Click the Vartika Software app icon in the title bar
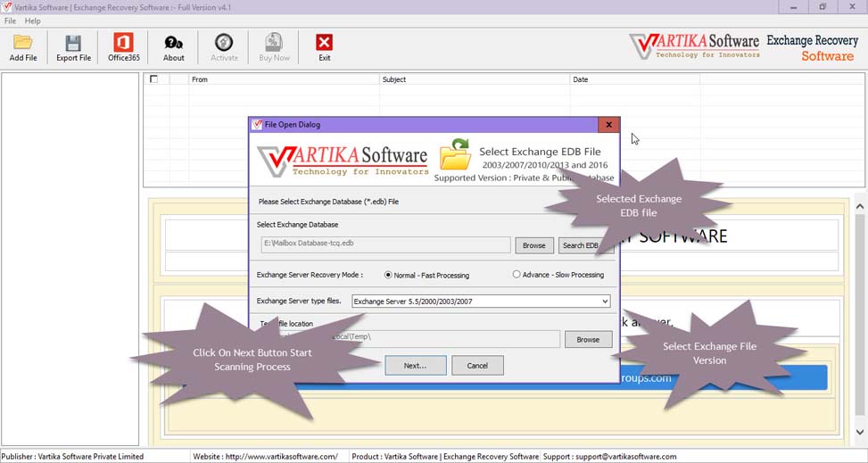Image resolution: width=868 pixels, height=463 pixels. (6, 7)
